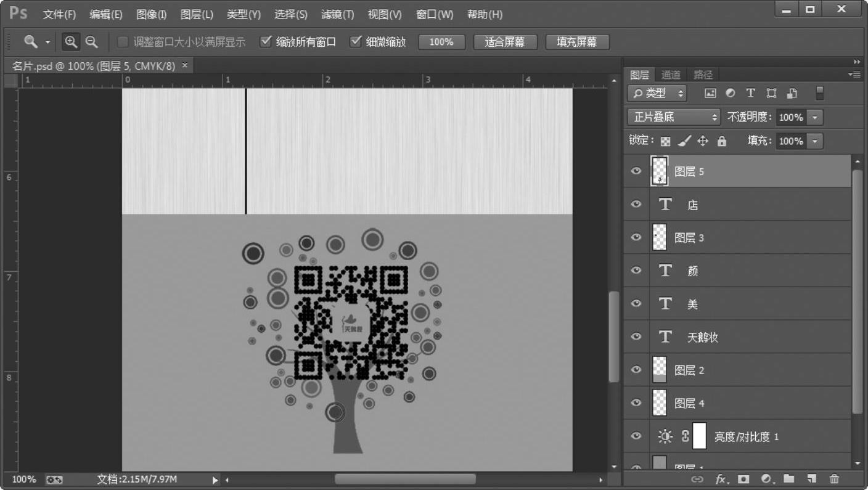This screenshot has height=490, width=868.
Task: Hide text layer 店
Action: pos(636,205)
